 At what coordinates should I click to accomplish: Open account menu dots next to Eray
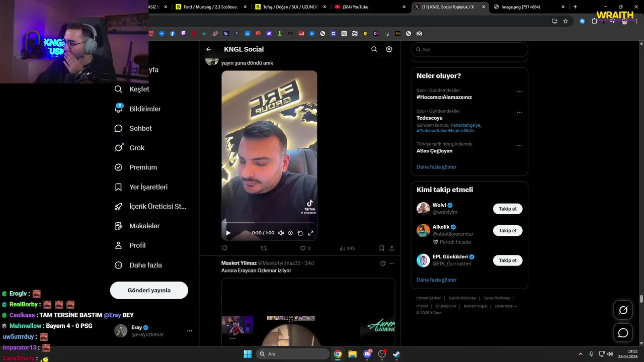(190, 331)
